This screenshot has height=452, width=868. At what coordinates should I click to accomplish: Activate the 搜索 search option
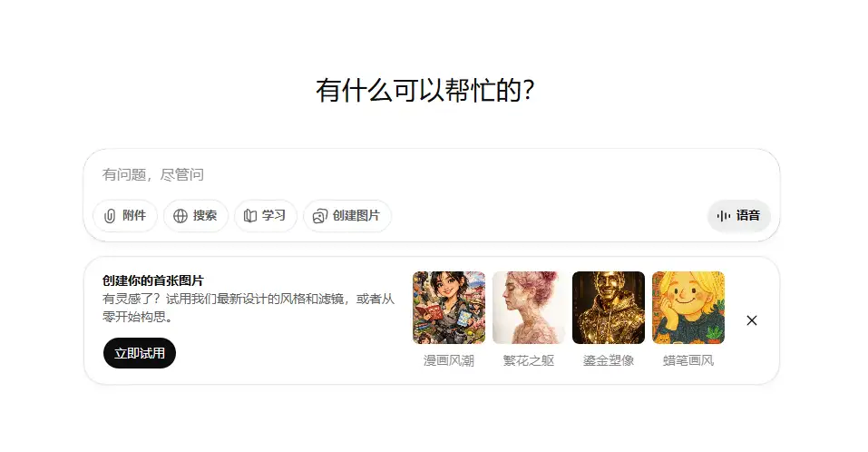[x=195, y=216]
